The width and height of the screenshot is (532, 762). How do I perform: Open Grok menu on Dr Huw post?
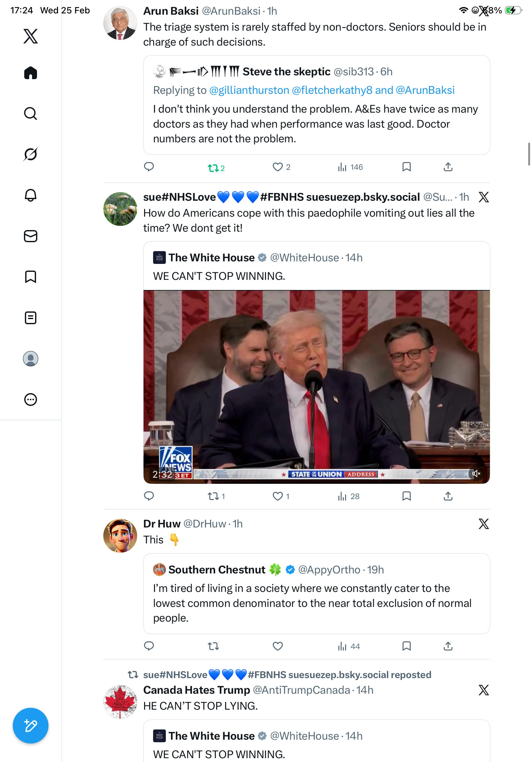[484, 524]
